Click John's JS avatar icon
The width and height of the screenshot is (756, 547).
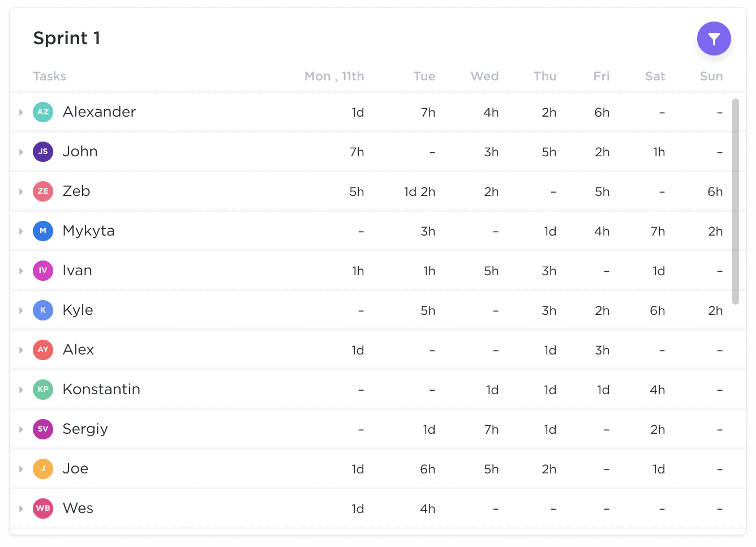[x=43, y=152]
